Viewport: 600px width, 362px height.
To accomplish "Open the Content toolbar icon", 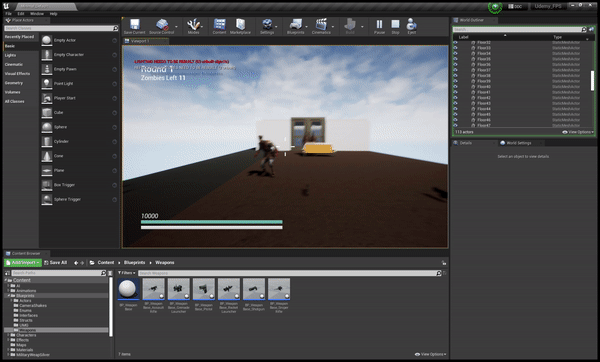I will pos(219,24).
